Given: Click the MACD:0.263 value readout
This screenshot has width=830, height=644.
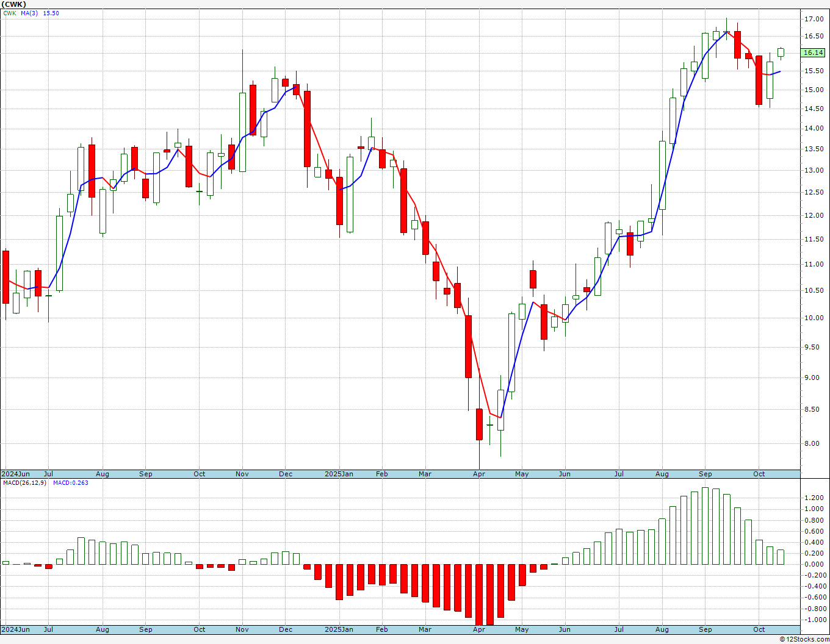Looking at the screenshot, I should [x=70, y=483].
